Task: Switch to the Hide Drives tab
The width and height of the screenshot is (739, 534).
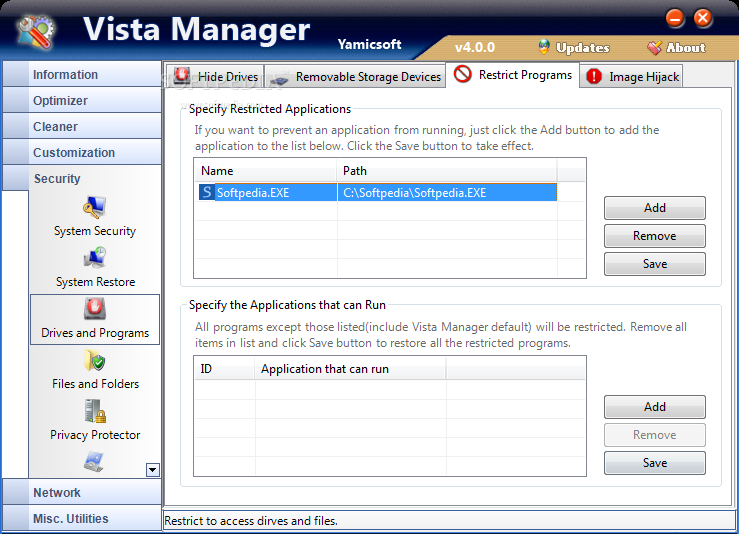Action: (x=215, y=76)
